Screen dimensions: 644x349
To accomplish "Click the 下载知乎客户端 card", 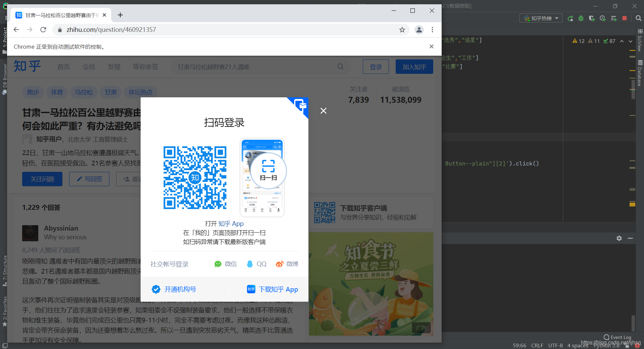I will (371, 212).
